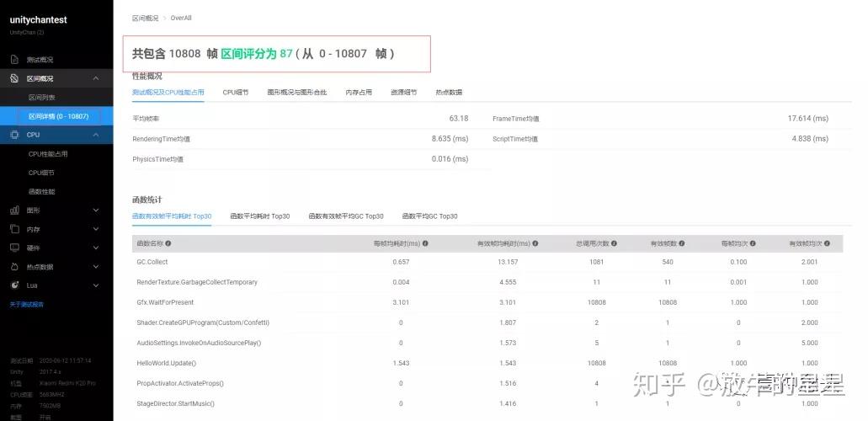Click the info icon beside 函数名称 header
868x421 pixels.
(x=168, y=243)
